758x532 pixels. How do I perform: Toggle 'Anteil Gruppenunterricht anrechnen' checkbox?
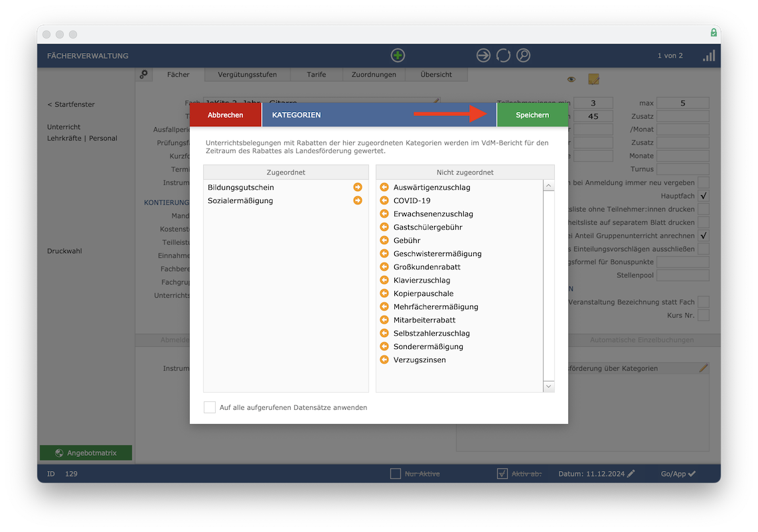(x=704, y=235)
